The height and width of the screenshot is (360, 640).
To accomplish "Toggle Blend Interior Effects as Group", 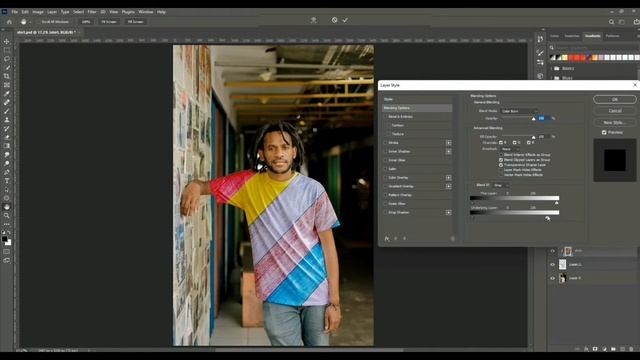I will 501,155.
